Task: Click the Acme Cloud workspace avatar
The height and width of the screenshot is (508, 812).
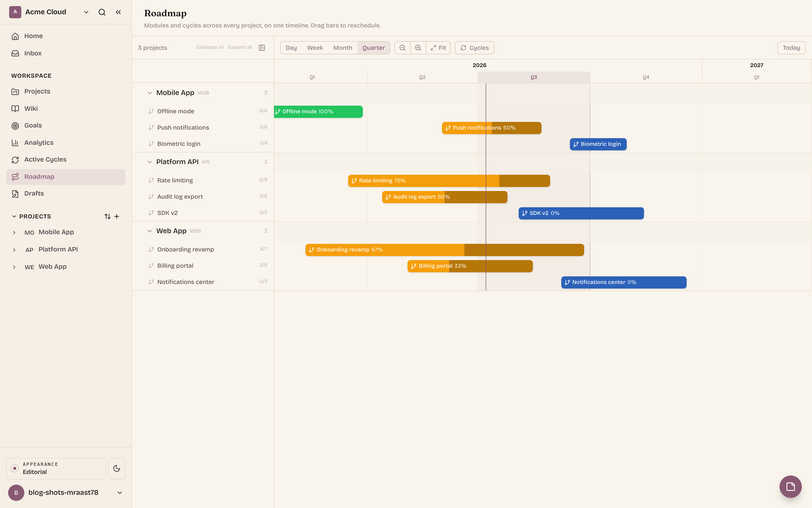Action: coord(15,12)
